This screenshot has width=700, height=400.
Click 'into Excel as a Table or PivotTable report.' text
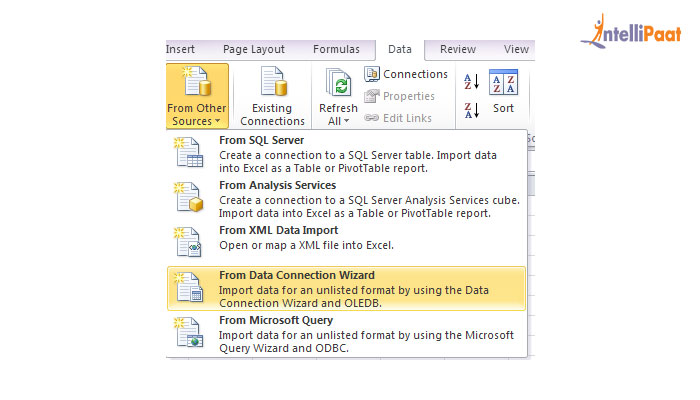coord(323,168)
